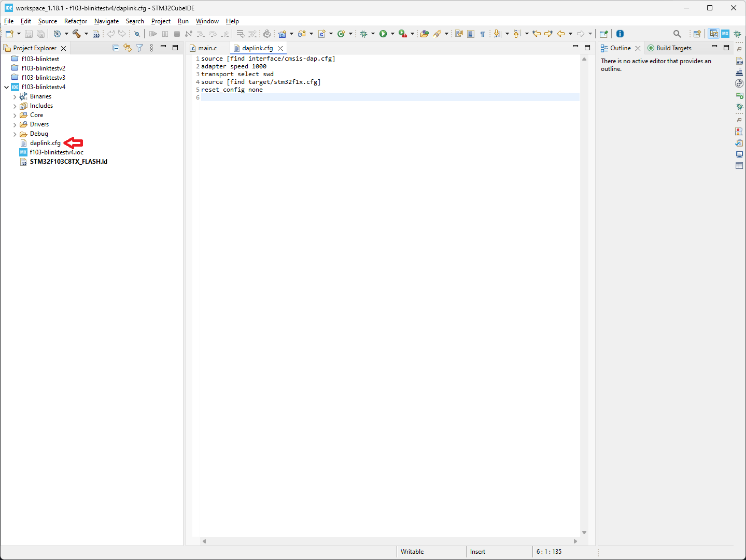Expand the Drivers folder in the project tree

(x=15, y=124)
